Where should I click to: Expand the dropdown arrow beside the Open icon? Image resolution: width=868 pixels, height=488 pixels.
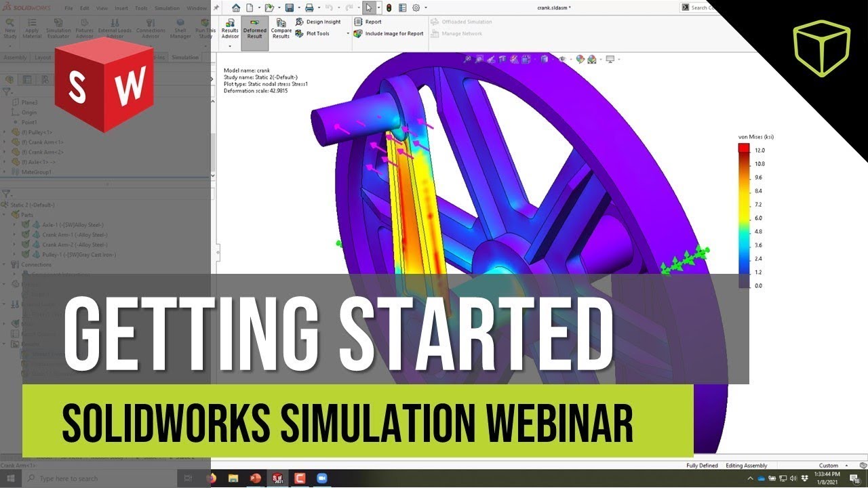click(x=278, y=8)
